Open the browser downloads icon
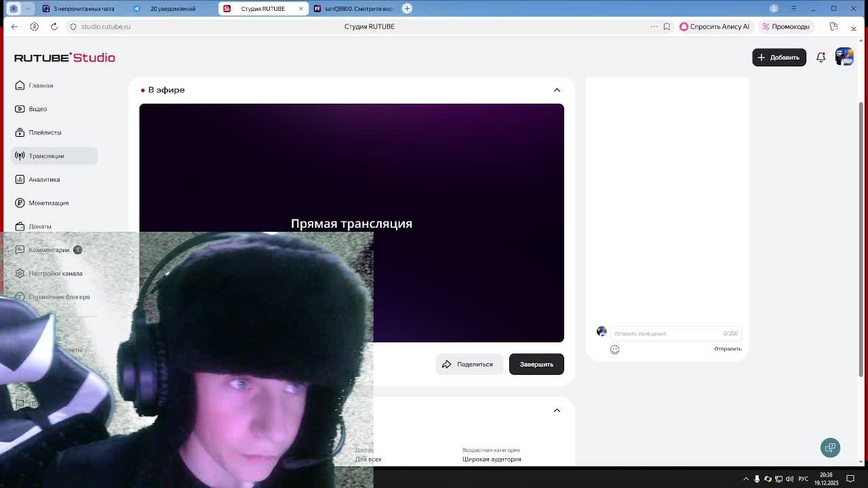Image resolution: width=868 pixels, height=488 pixels. (x=853, y=26)
